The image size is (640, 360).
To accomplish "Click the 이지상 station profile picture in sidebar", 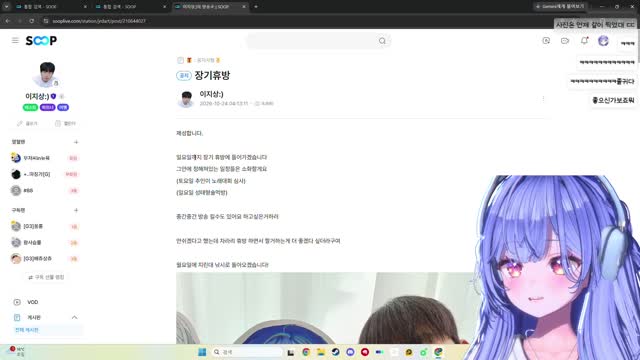I will 46,75.
